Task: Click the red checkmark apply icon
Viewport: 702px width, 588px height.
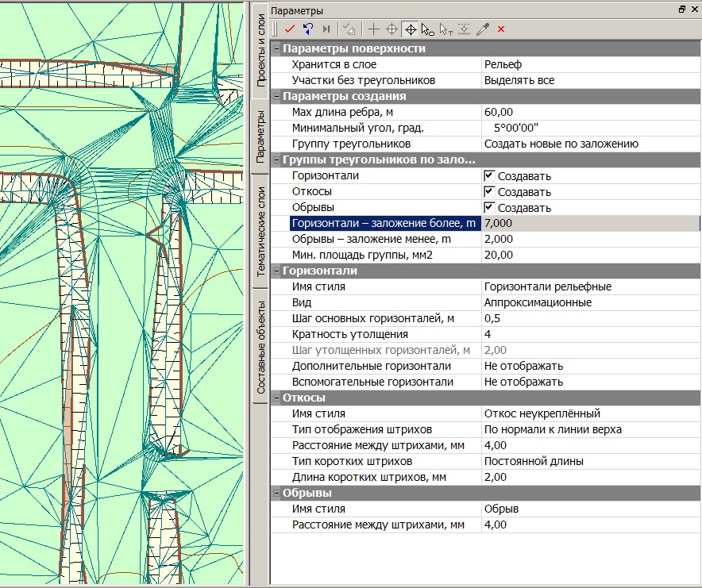Action: click(x=290, y=29)
